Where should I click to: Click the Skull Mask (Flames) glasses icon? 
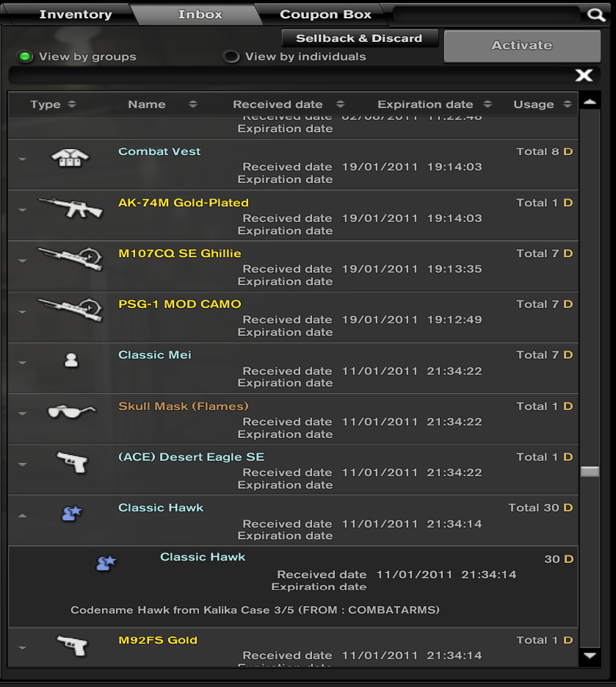(71, 411)
